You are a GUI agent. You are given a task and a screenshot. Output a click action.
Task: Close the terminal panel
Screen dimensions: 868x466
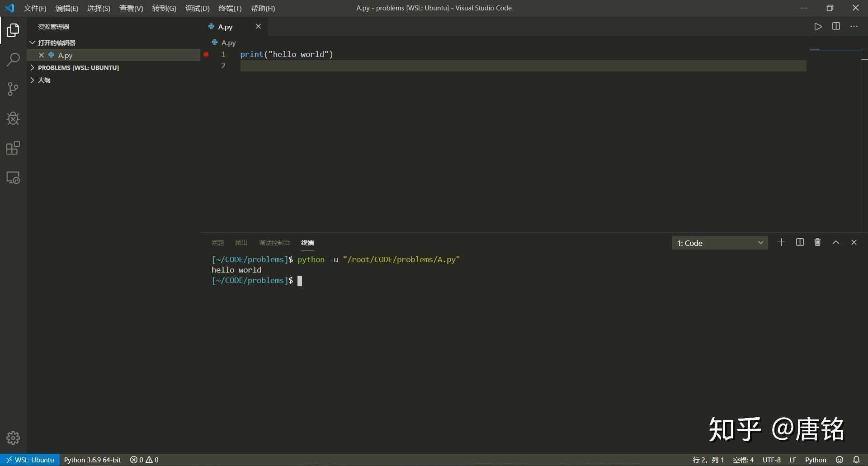tap(854, 242)
